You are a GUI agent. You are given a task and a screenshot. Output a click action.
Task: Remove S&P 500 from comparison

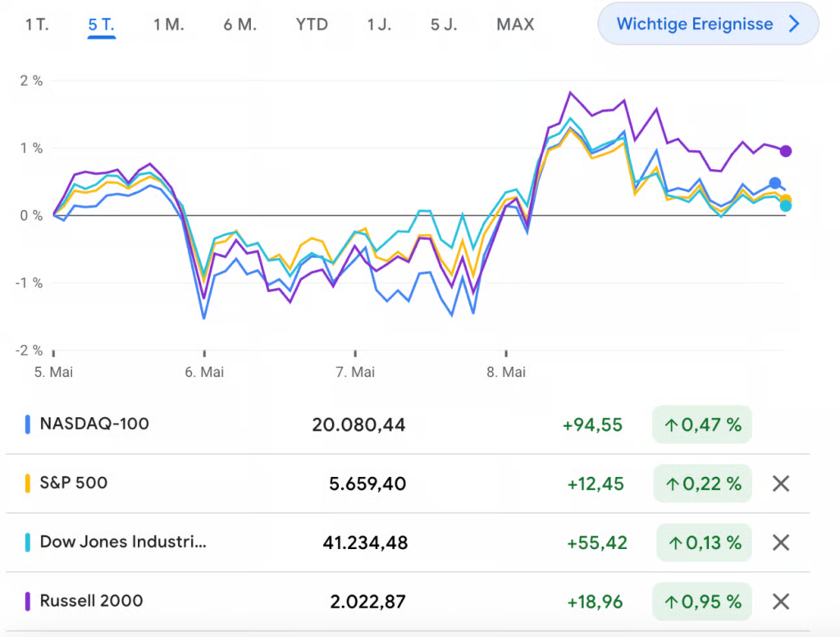point(781,483)
